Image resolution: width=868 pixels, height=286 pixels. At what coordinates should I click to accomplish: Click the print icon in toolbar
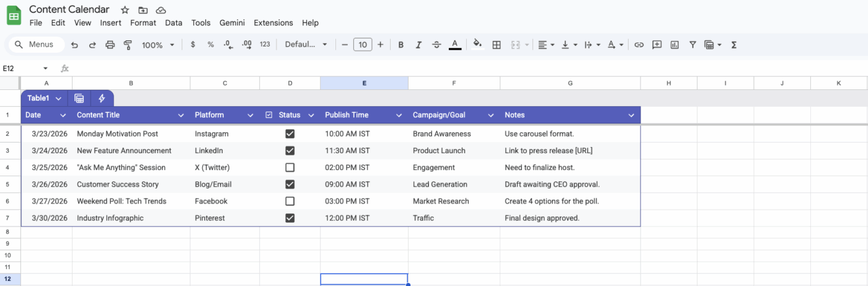[x=110, y=45]
